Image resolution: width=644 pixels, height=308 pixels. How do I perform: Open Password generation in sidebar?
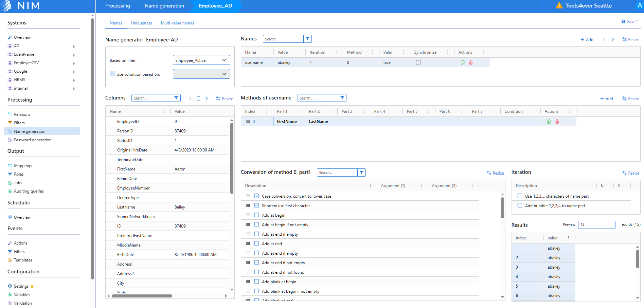tap(33, 140)
